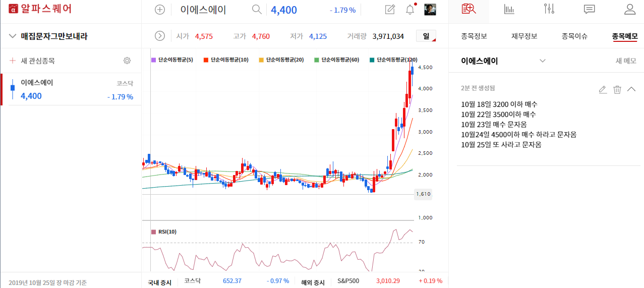Open stock search with the magnifier icon
This screenshot has height=288, width=644.
point(257,10)
